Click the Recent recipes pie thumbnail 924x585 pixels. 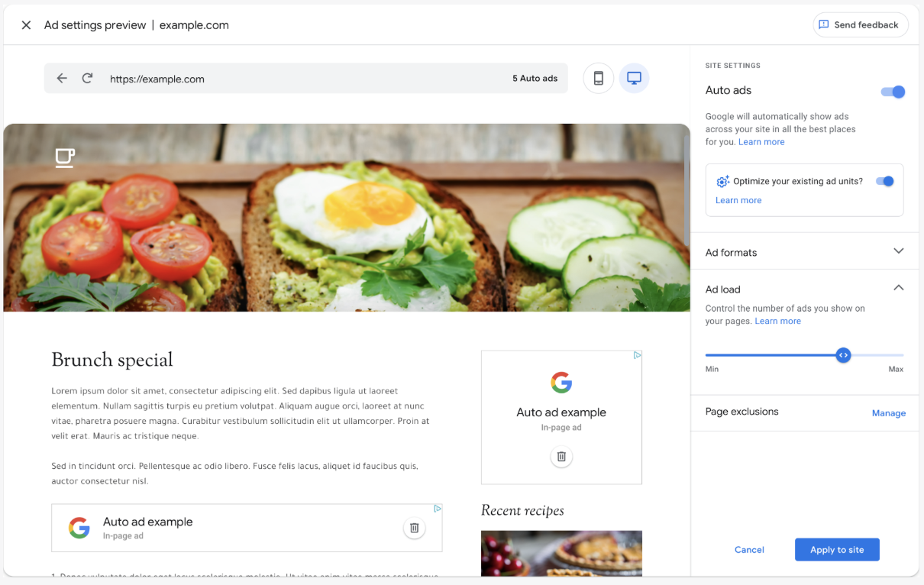pyautogui.click(x=561, y=554)
